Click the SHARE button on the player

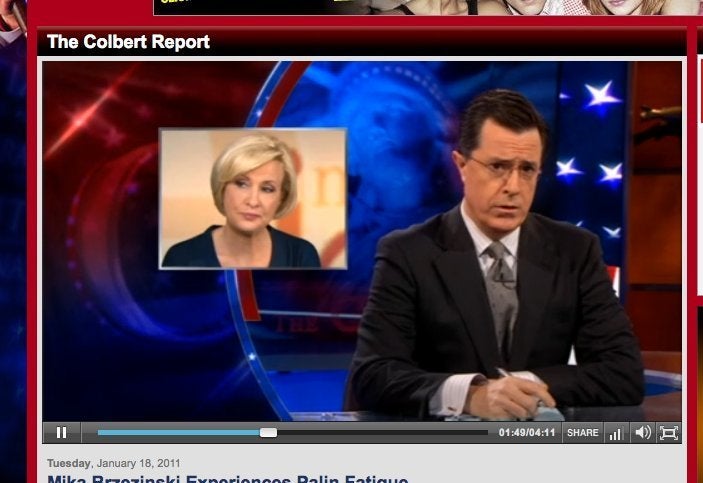point(582,433)
